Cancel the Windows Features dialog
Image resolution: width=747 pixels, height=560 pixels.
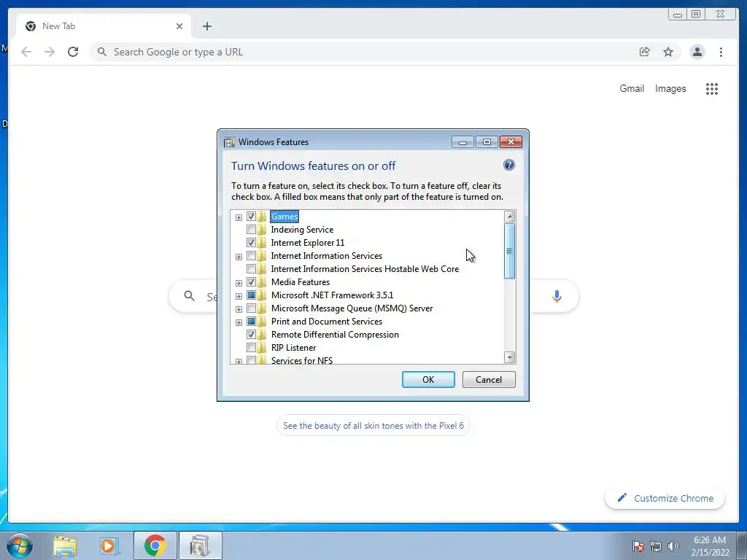coord(489,379)
